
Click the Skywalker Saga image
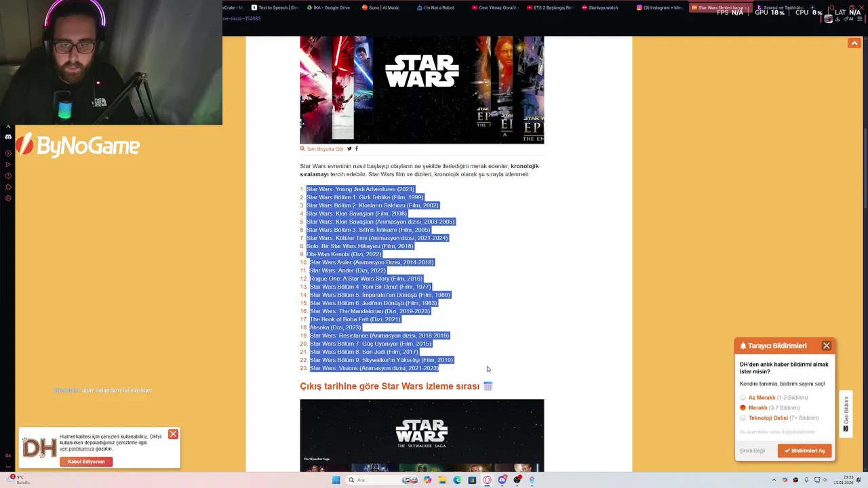point(422,436)
